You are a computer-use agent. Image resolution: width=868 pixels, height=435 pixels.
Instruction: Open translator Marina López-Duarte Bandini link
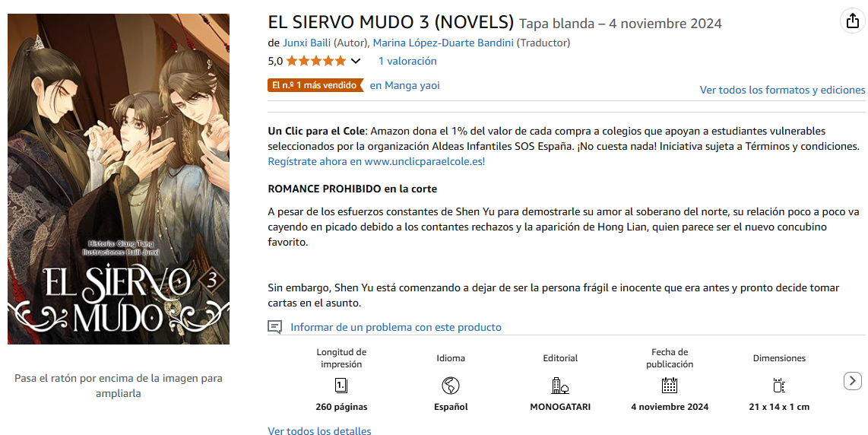[x=443, y=43]
